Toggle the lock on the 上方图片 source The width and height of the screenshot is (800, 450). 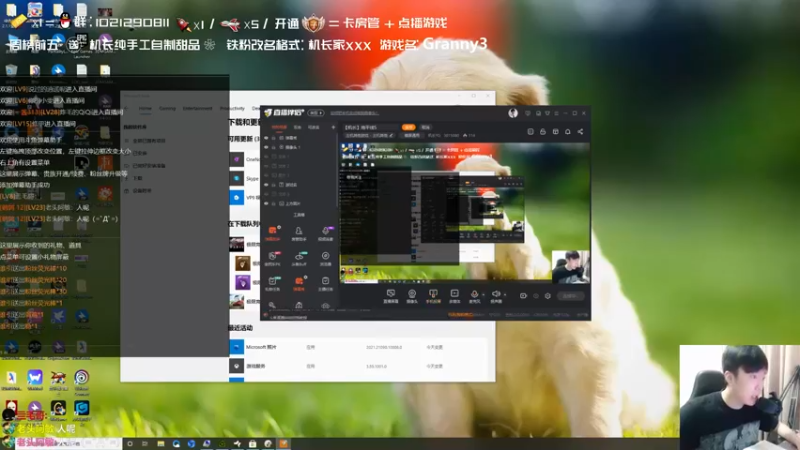coord(273,203)
